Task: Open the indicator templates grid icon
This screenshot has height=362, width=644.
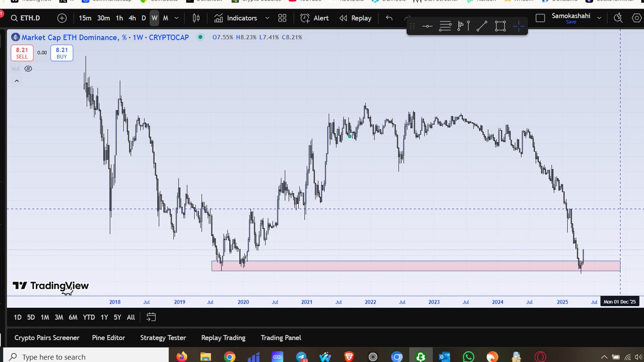Action: point(282,18)
